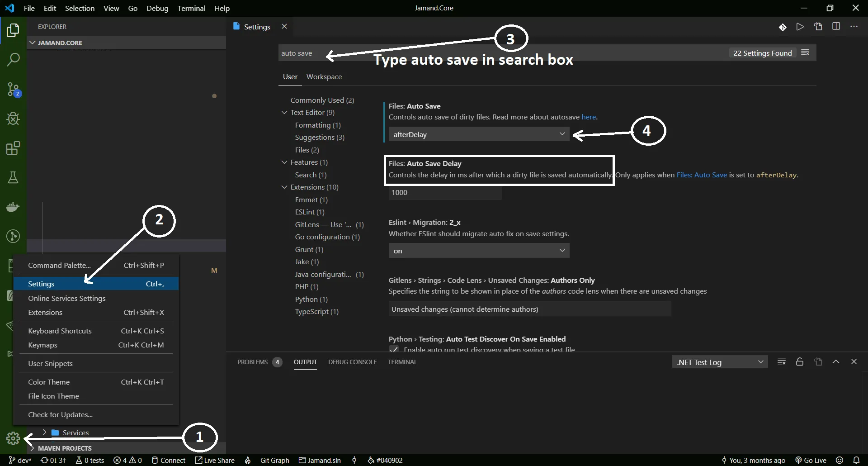Click the Unsaved changes text input
The height and width of the screenshot is (466, 868).
[529, 309]
